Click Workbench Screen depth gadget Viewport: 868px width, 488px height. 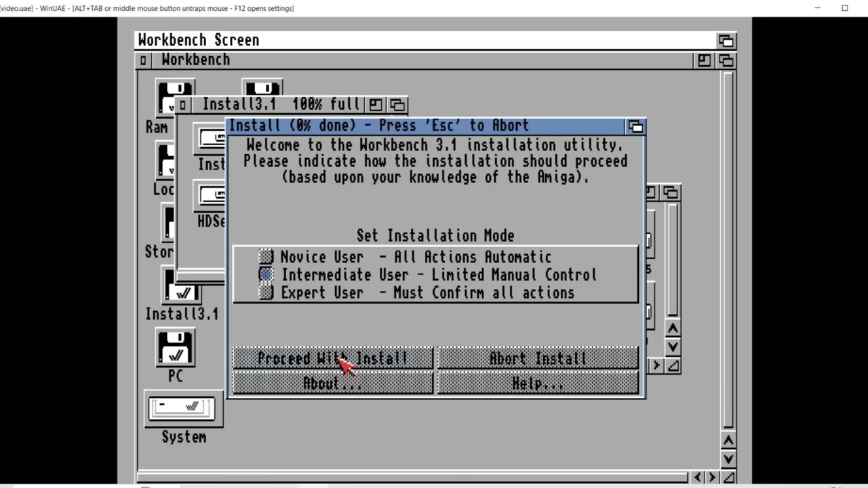pos(726,41)
